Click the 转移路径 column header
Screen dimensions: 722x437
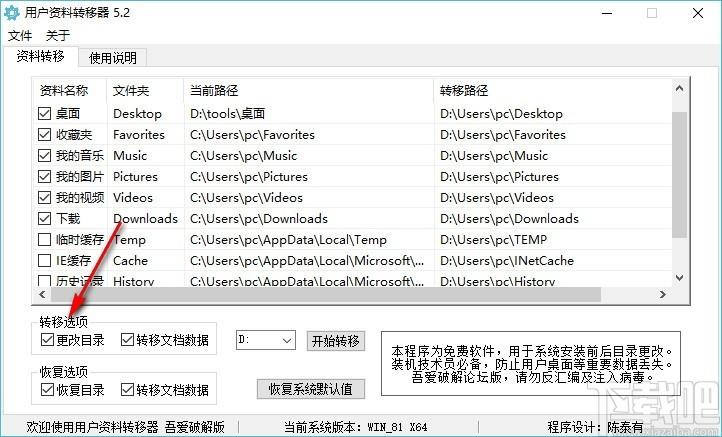[553, 90]
